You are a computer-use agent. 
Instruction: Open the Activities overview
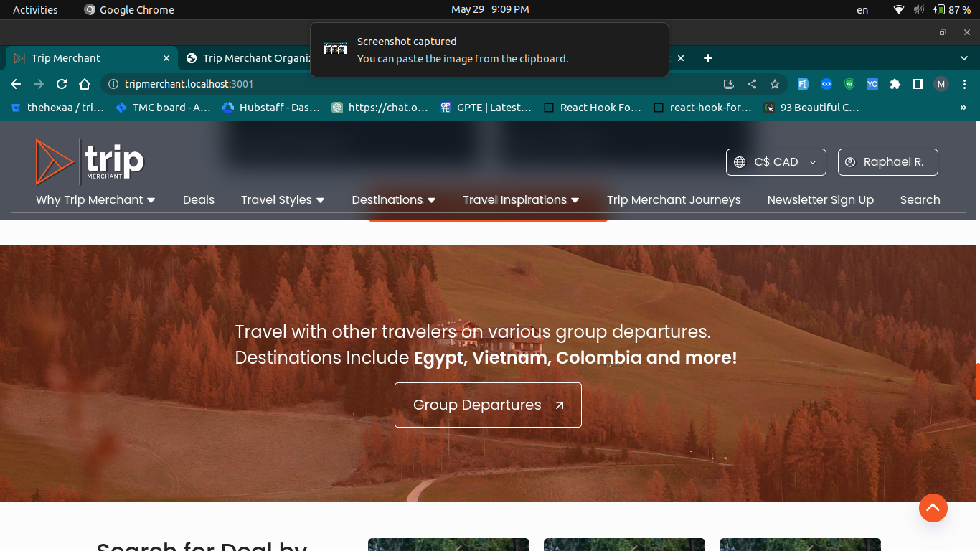[35, 9]
